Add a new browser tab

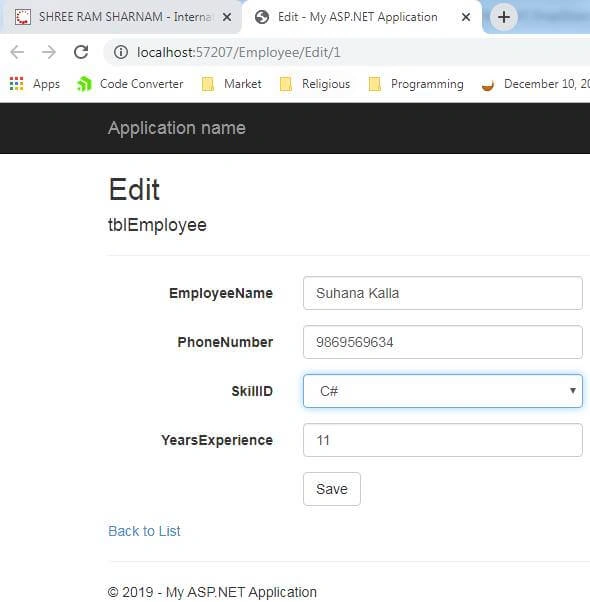[504, 17]
